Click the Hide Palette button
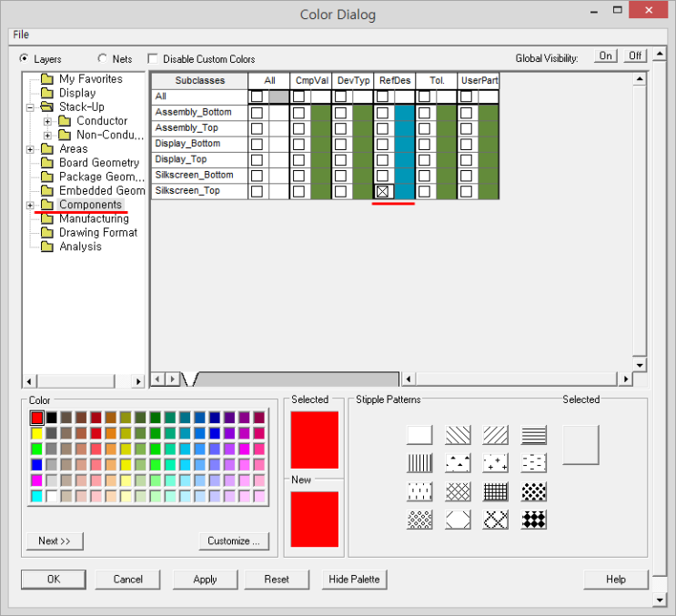Screen dimensions: 676x616 coord(355,579)
